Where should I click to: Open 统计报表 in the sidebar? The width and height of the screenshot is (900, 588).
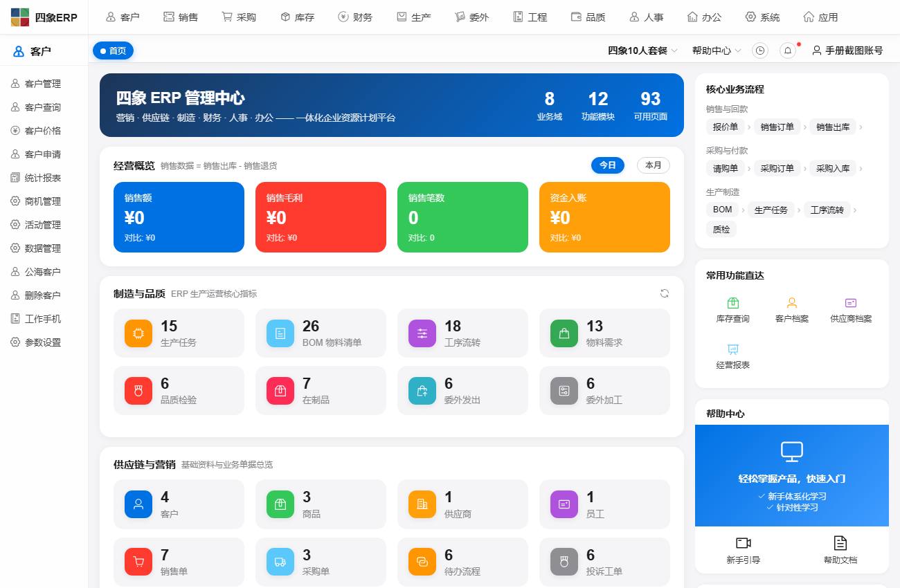[44, 178]
